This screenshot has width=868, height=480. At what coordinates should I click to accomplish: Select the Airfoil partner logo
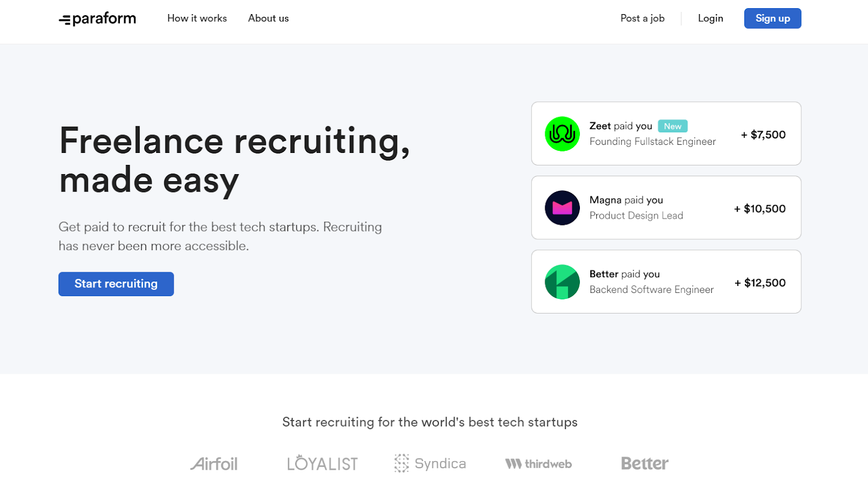[215, 463]
